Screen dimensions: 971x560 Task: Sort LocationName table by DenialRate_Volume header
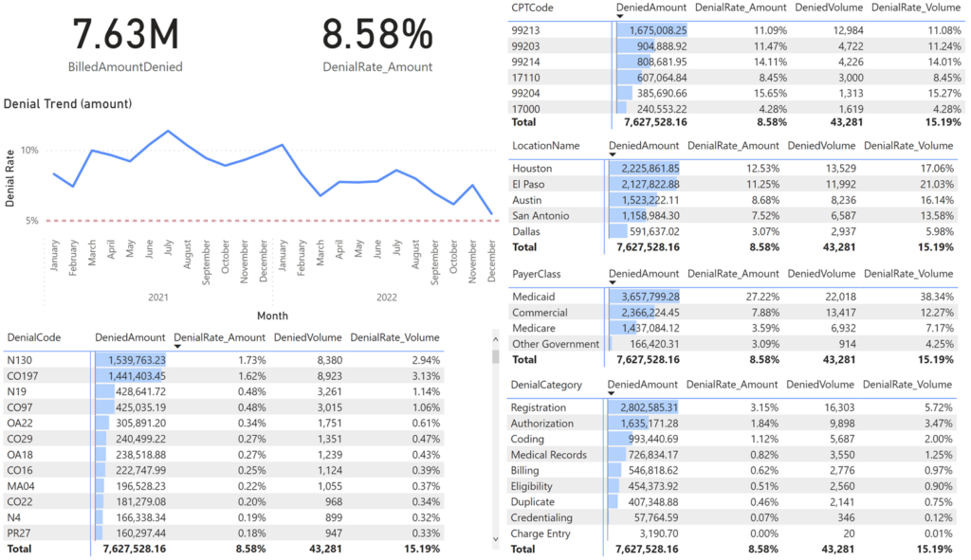(908, 145)
